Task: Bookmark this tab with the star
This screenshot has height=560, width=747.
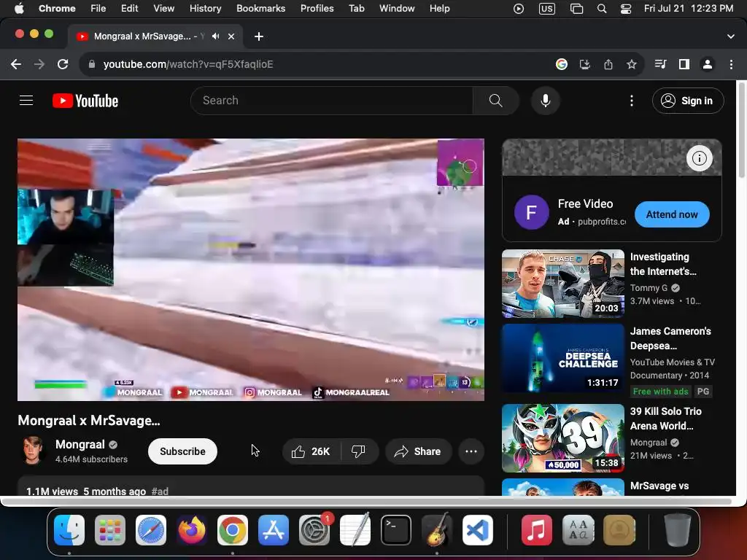Action: 632,64
